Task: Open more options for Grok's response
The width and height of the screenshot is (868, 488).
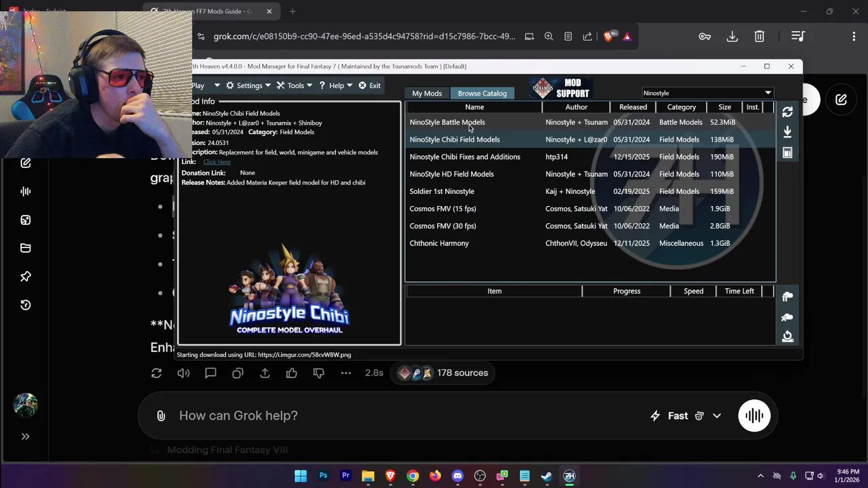Action: coord(346,373)
